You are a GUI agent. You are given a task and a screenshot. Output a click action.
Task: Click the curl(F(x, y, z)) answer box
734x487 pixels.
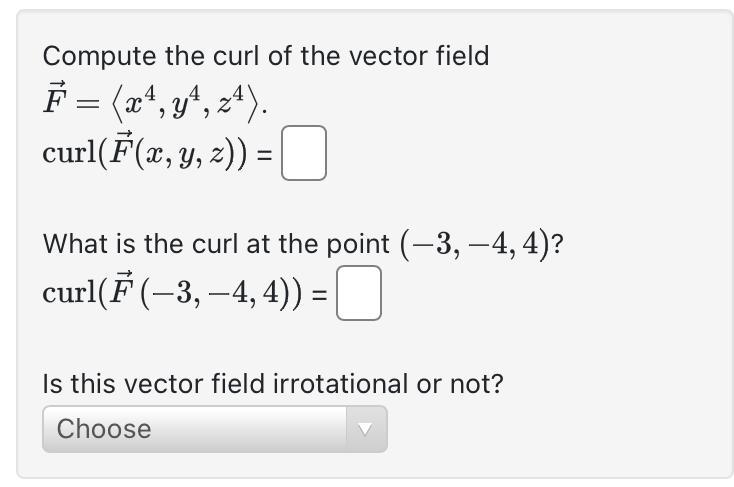304,153
